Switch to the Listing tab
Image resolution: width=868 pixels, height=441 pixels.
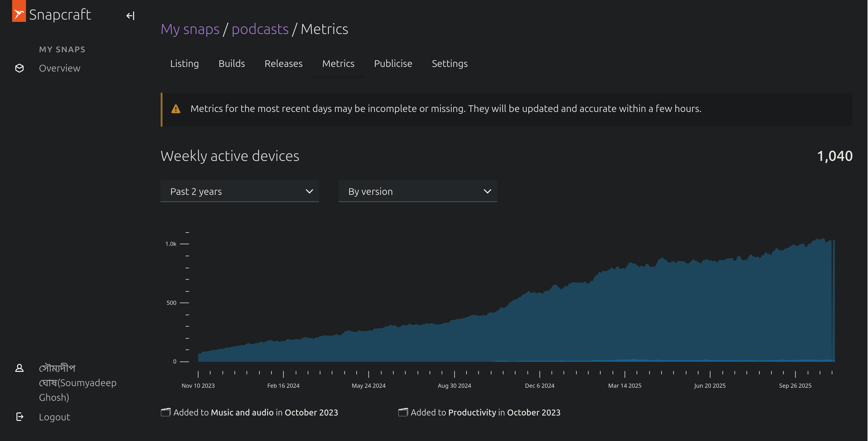pyautogui.click(x=184, y=64)
